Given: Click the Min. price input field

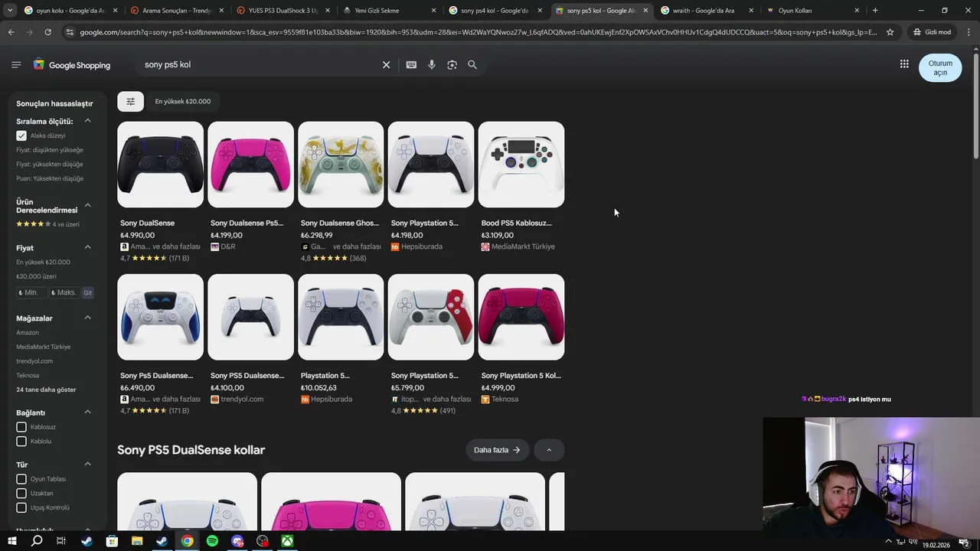Looking at the screenshot, I should click(x=31, y=293).
